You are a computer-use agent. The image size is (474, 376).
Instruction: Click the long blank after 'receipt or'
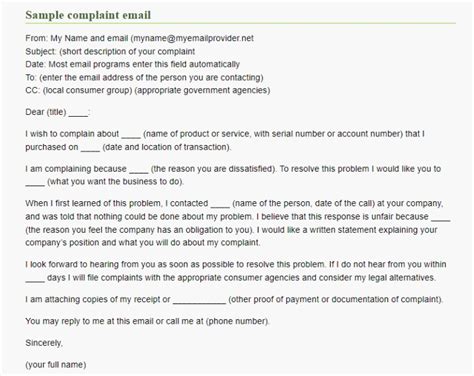(x=199, y=302)
